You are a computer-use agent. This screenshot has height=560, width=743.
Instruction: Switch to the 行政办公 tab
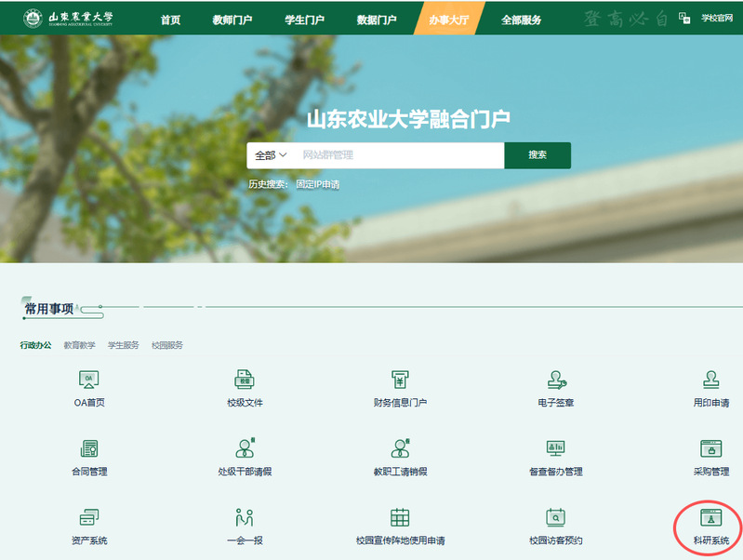(x=35, y=345)
